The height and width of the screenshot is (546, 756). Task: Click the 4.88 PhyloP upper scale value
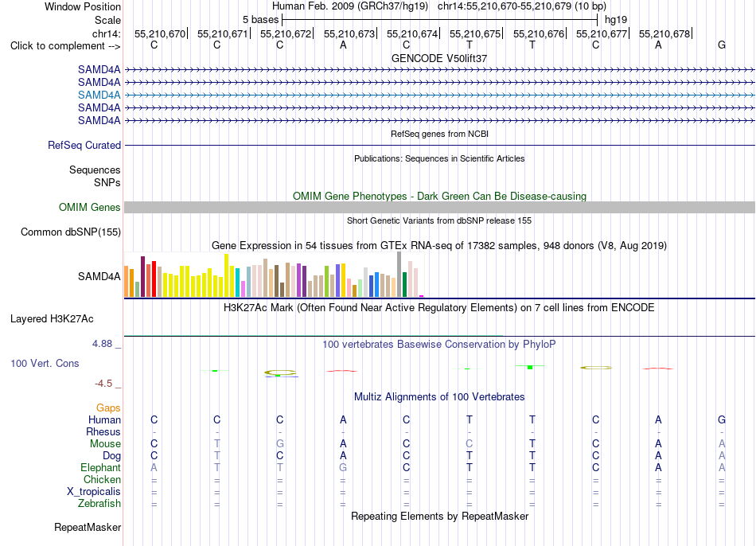pyautogui.click(x=102, y=343)
